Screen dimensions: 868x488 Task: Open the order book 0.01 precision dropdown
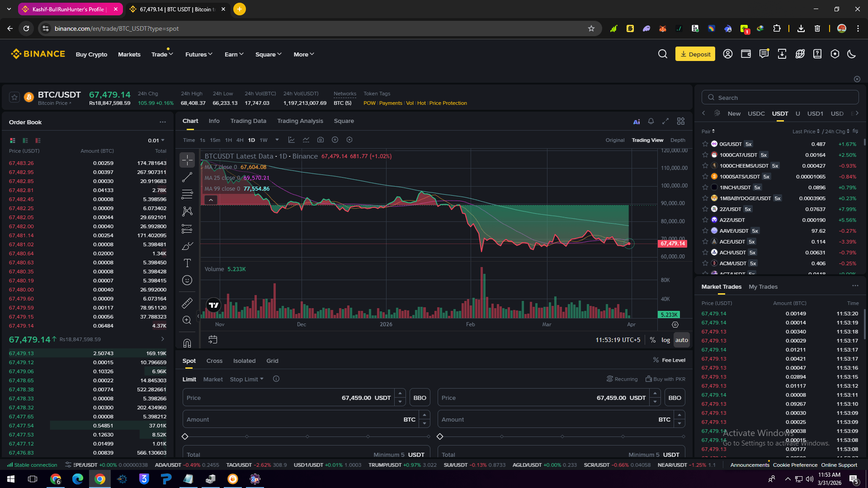coord(156,141)
